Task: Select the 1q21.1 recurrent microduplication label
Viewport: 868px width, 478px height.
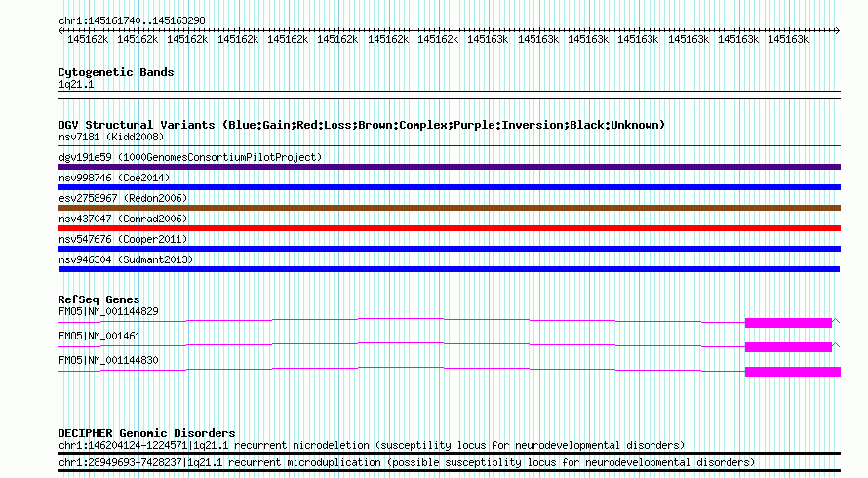Action: point(407,462)
